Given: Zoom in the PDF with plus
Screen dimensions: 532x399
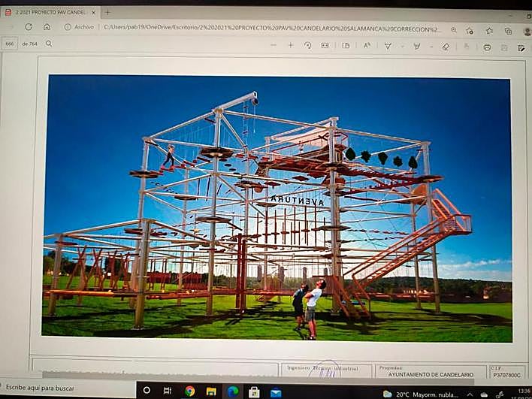Looking at the screenshot, I should 291,45.
